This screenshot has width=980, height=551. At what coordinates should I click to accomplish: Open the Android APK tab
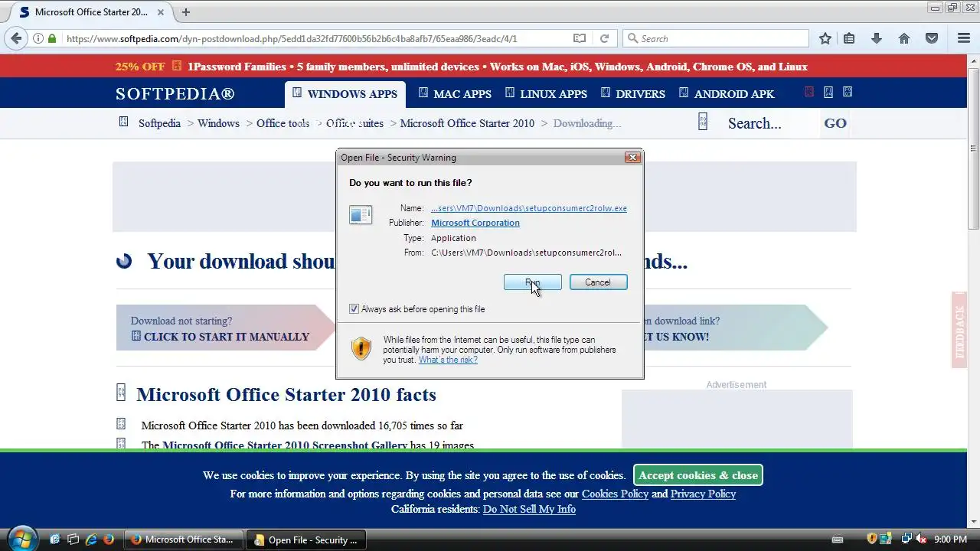[726, 94]
